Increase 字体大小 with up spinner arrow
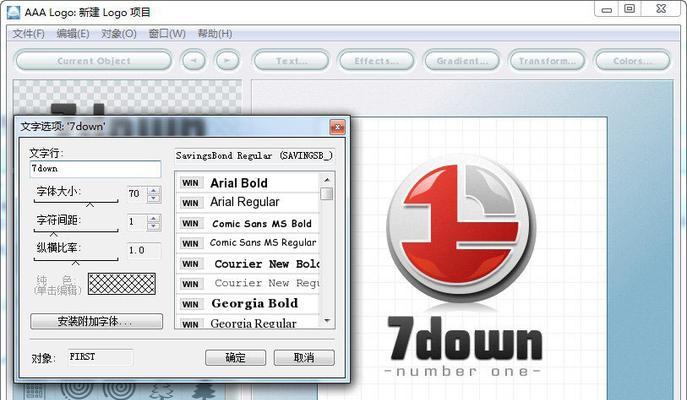The width and height of the screenshot is (687, 400). [x=153, y=190]
